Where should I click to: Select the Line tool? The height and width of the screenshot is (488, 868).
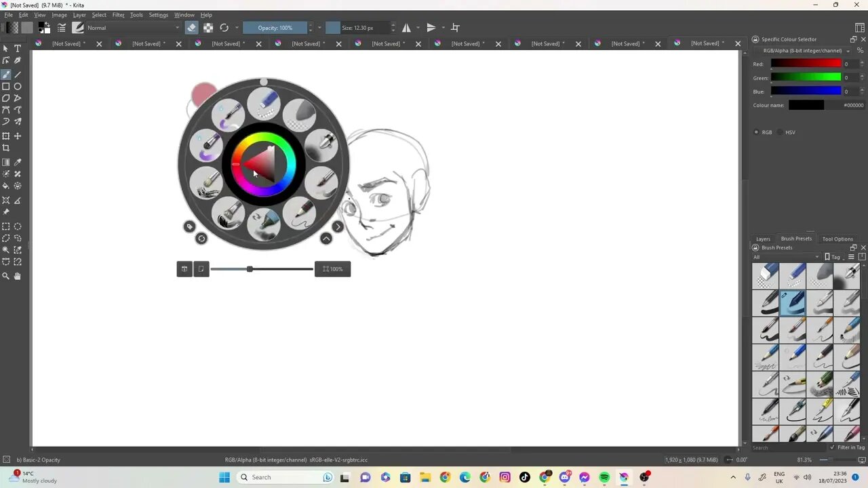[18, 75]
